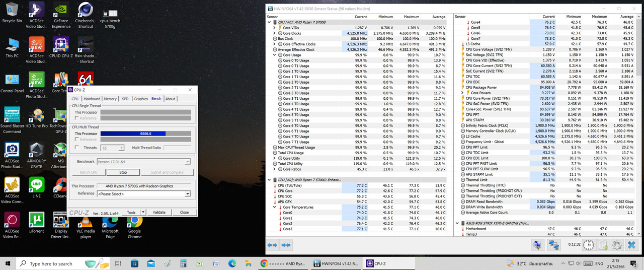Screen dimensions: 644x270
Task: Click HWiNFO network monitors icon
Action: (x=554, y=245)
